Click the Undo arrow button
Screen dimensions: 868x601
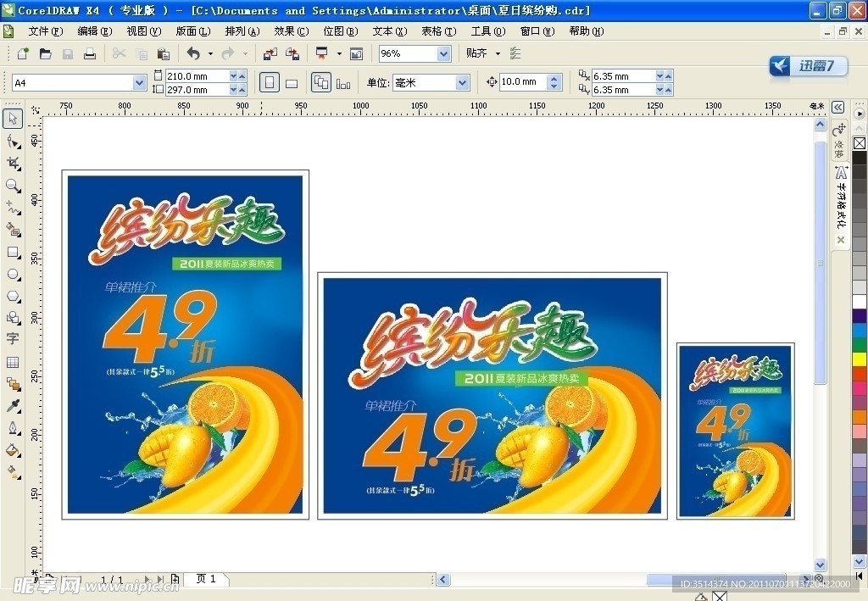pyautogui.click(x=193, y=53)
